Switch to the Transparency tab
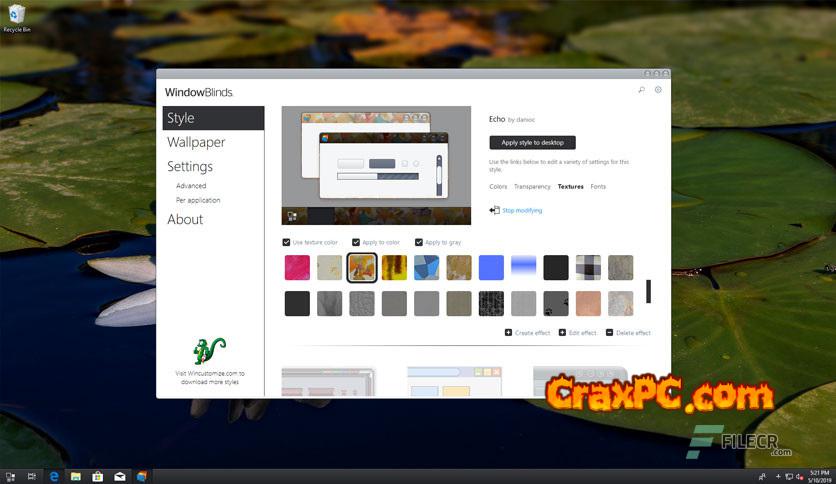The image size is (836, 484). [x=532, y=187]
